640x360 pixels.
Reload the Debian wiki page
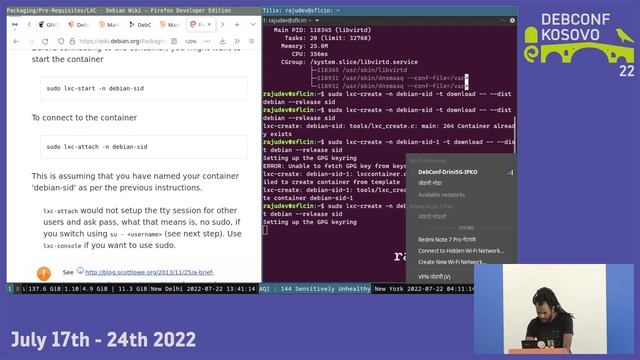tap(45, 41)
